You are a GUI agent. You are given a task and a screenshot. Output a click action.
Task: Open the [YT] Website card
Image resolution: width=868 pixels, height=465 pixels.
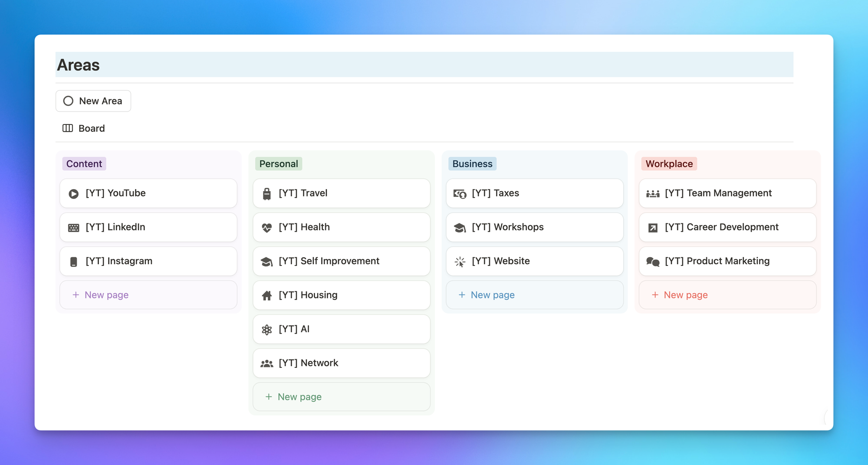(535, 261)
